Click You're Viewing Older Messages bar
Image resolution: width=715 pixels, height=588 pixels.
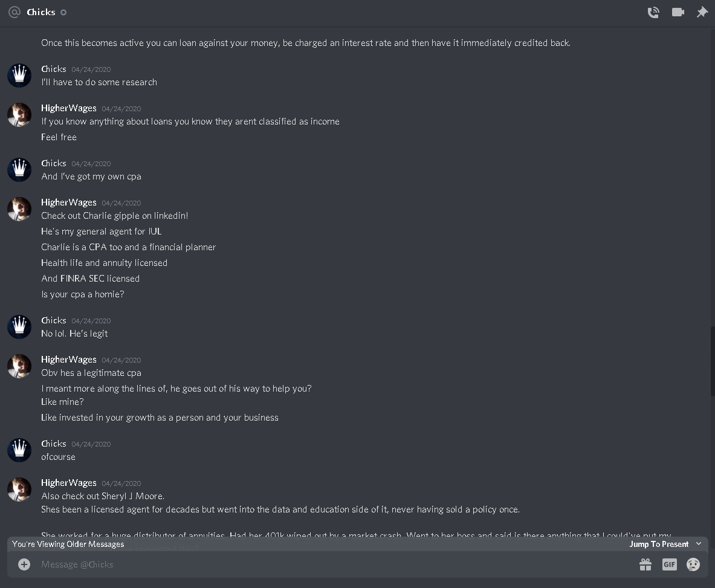pos(358,544)
